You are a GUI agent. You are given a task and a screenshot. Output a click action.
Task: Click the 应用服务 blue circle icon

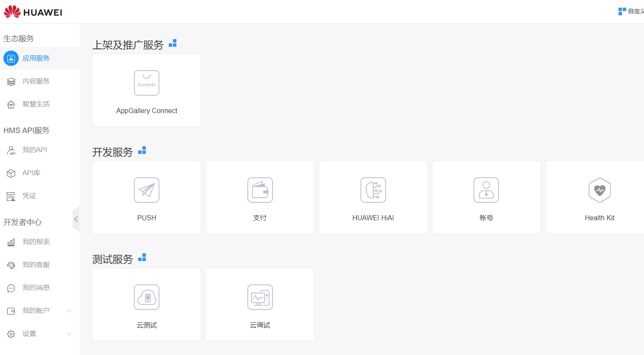pos(11,58)
